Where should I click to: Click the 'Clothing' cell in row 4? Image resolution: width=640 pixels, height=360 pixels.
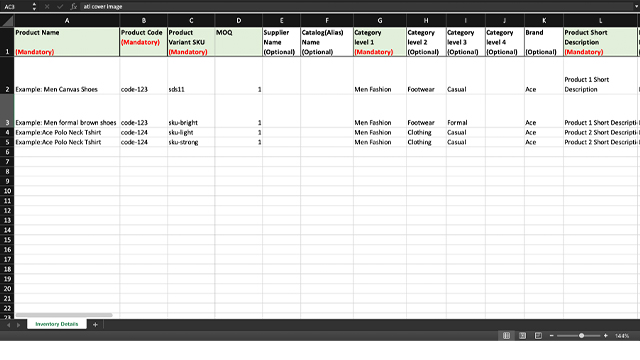click(x=426, y=132)
